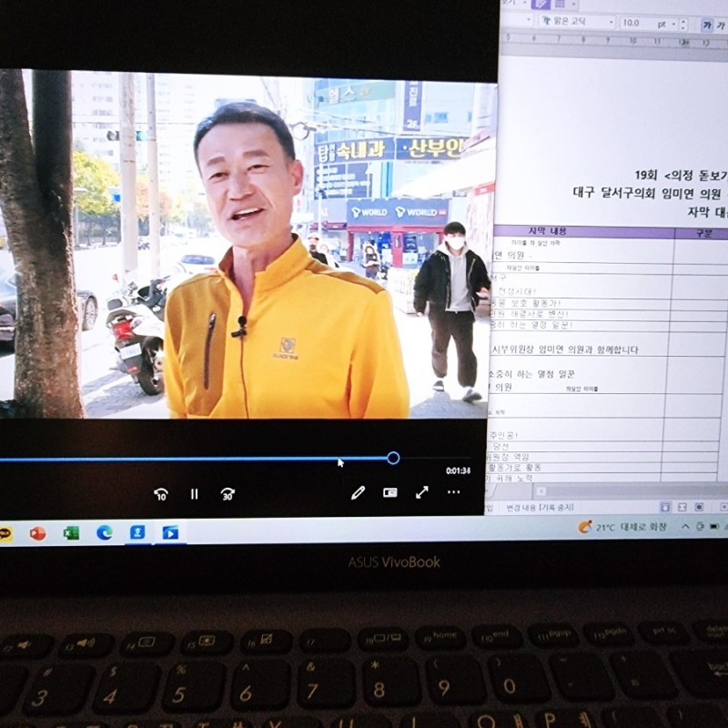Open the pt unit dropdown arrow
The width and height of the screenshot is (728, 728).
pos(673,25)
